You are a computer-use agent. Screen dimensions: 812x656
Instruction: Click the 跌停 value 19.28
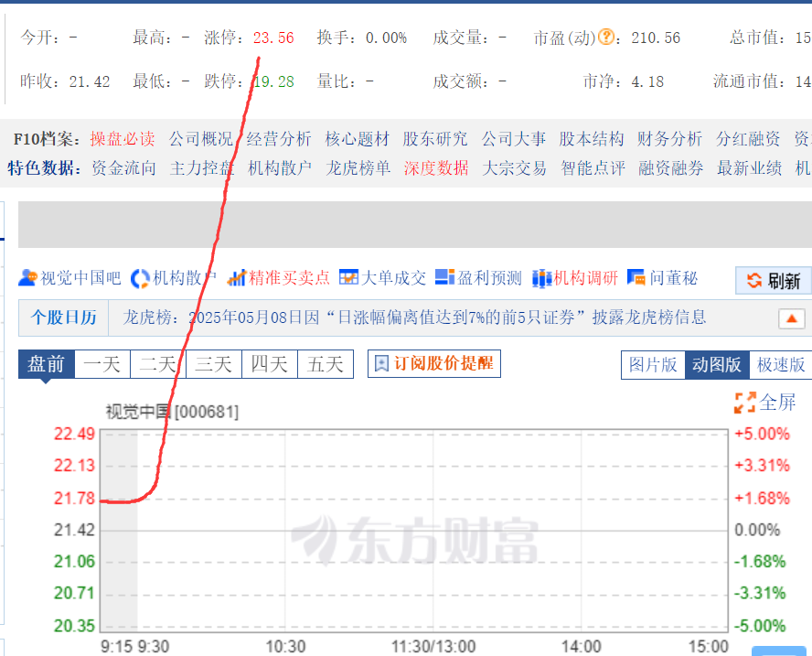click(x=273, y=81)
